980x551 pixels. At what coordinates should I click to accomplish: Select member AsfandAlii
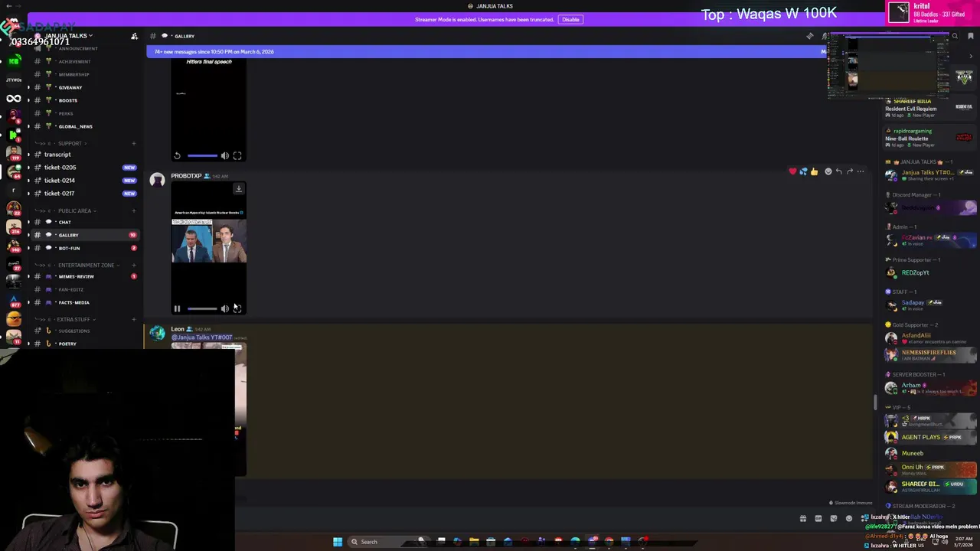[929, 337]
